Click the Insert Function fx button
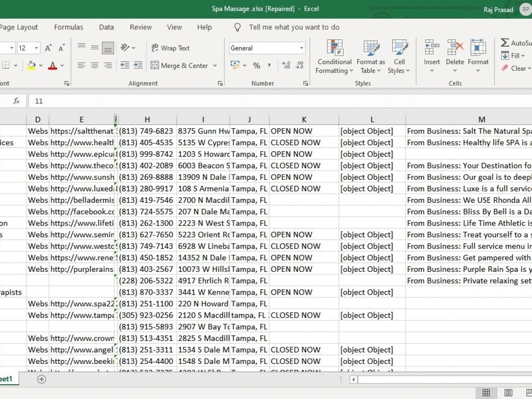Screen dimensions: 532x399 tap(16, 101)
